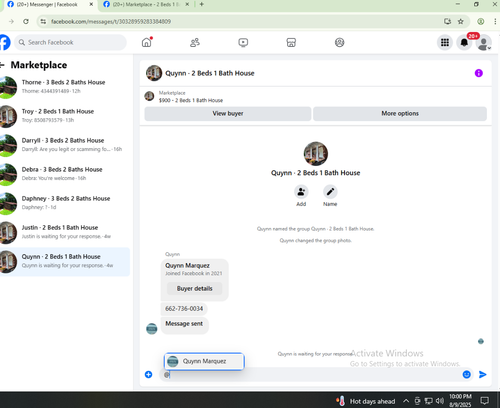Click the browser address bar URL
Viewport: 500px width, 408px height.
coord(111,21)
